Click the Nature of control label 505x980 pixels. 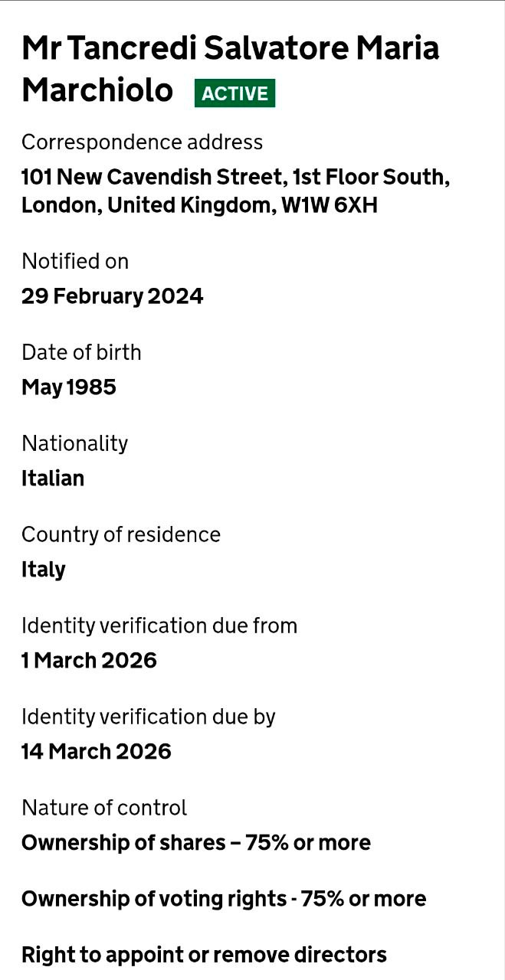[104, 808]
